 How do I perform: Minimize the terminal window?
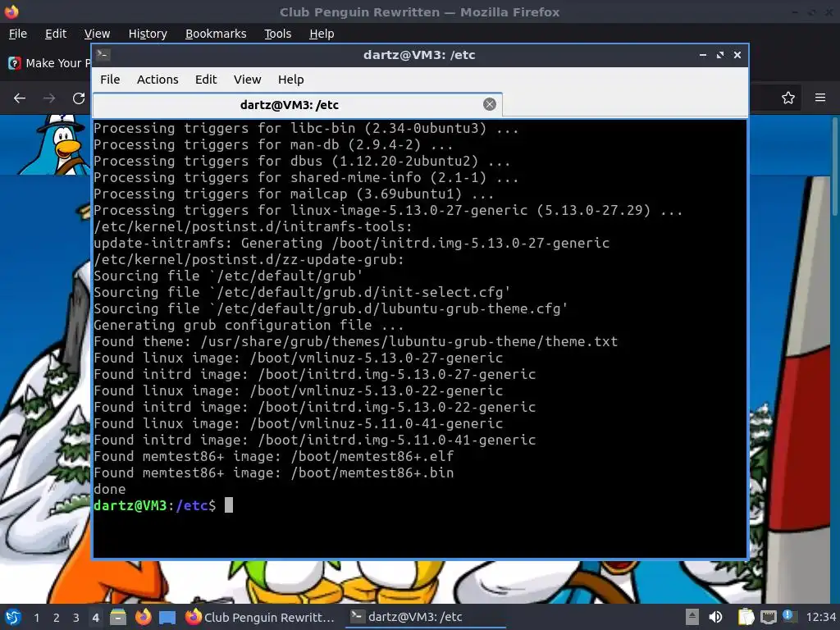pyautogui.click(x=703, y=55)
